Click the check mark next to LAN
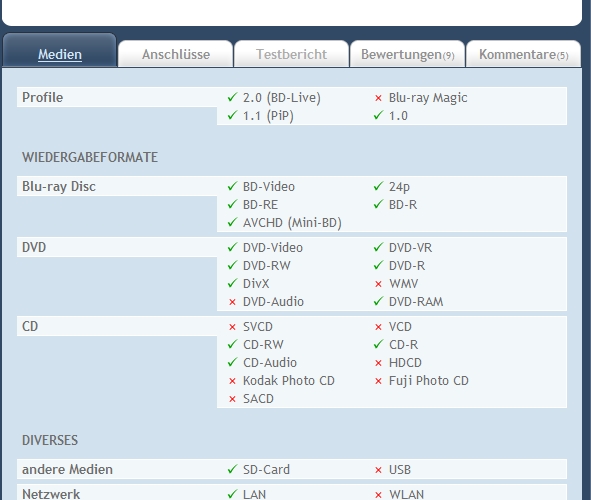 233,494
